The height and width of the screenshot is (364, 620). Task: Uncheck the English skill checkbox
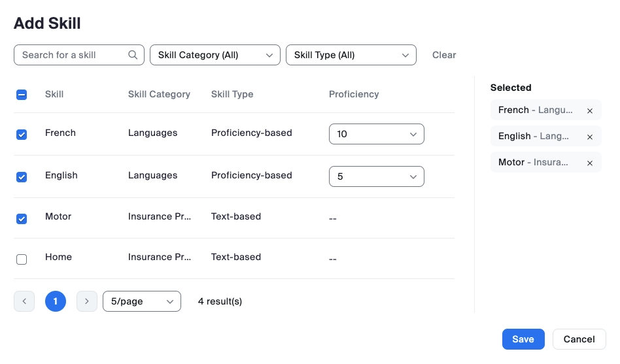tap(22, 176)
